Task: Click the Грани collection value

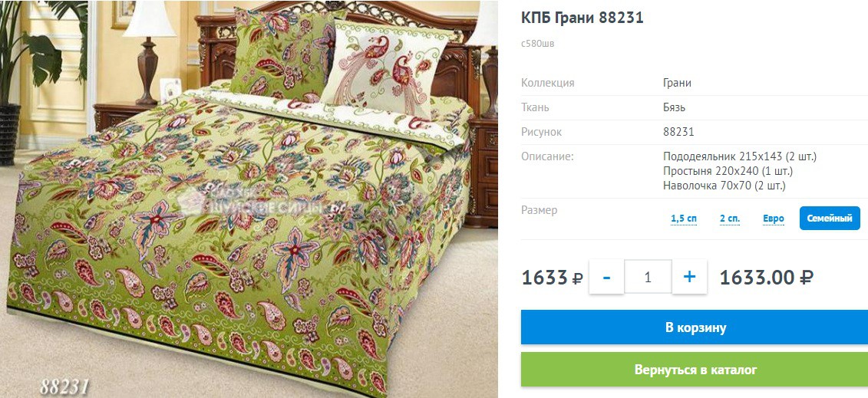Action: tap(677, 83)
